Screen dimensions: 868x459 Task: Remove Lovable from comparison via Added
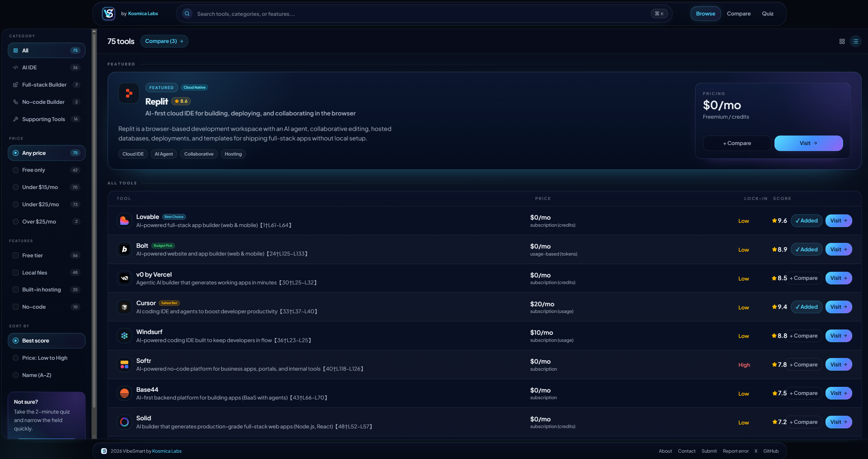[x=806, y=221]
